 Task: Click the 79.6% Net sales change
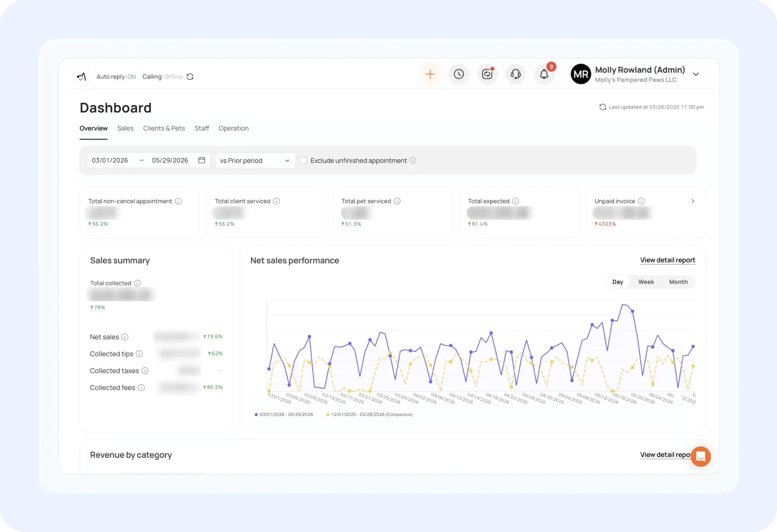point(213,337)
